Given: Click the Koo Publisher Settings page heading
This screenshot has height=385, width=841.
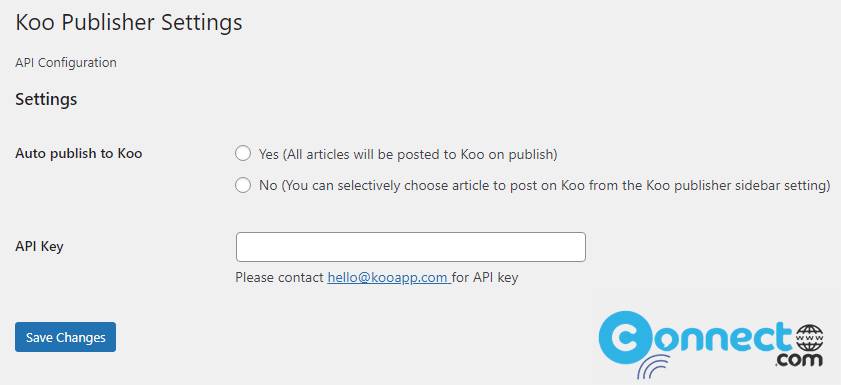Looking at the screenshot, I should (x=129, y=23).
